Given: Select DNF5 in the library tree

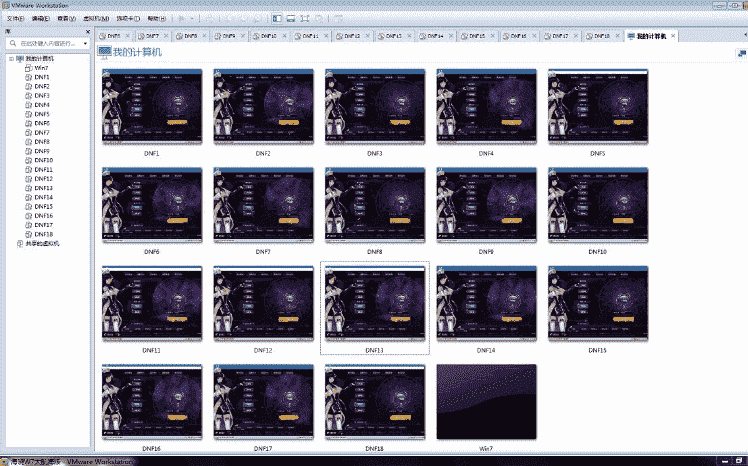Looking at the screenshot, I should pyautogui.click(x=42, y=114).
